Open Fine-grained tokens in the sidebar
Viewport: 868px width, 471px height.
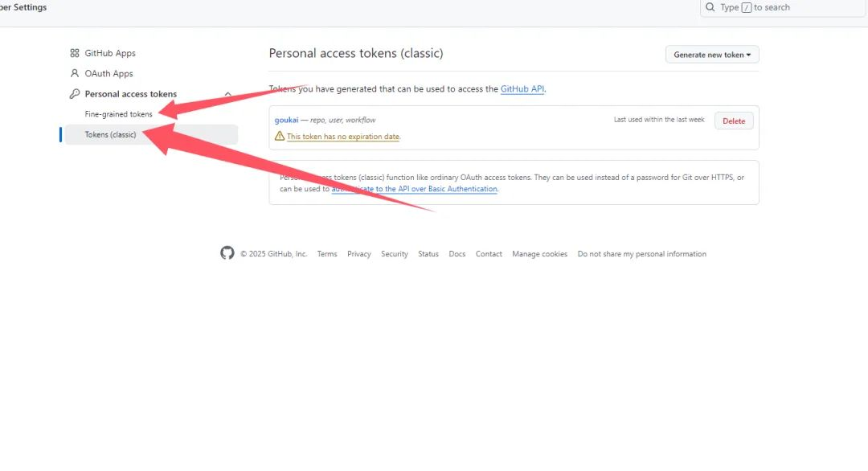tap(118, 114)
